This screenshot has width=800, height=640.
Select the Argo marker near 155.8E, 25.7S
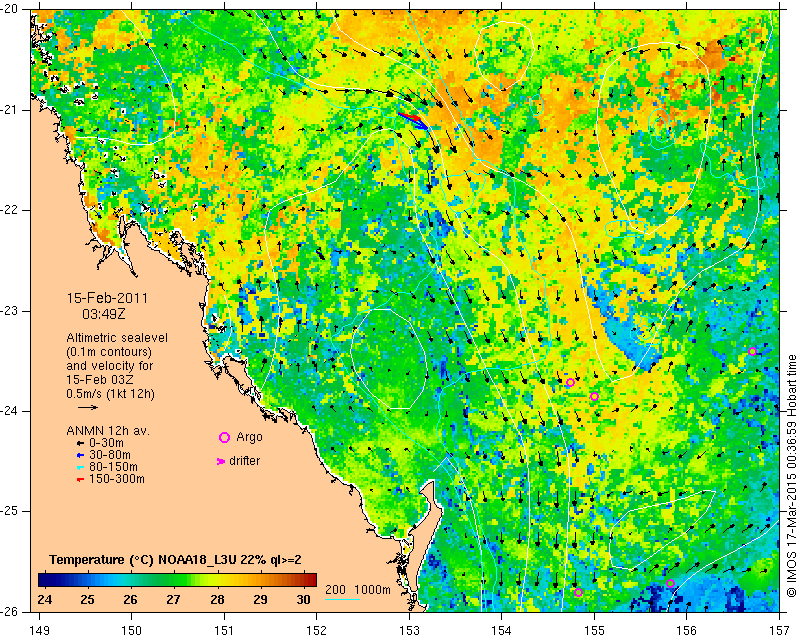[670, 584]
